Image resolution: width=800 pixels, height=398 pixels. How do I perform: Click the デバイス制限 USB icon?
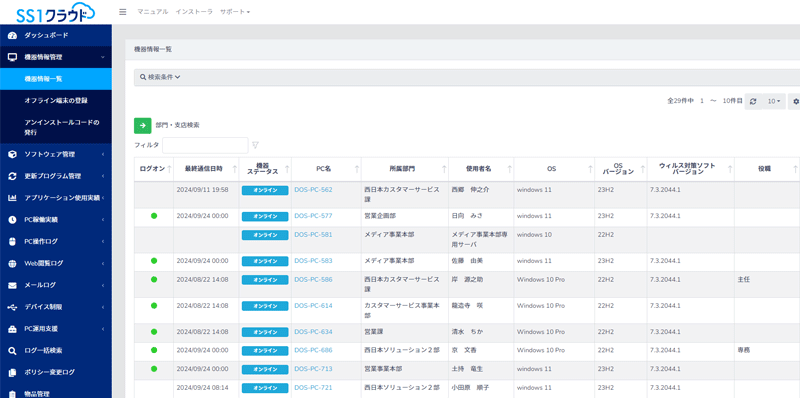(x=13, y=307)
